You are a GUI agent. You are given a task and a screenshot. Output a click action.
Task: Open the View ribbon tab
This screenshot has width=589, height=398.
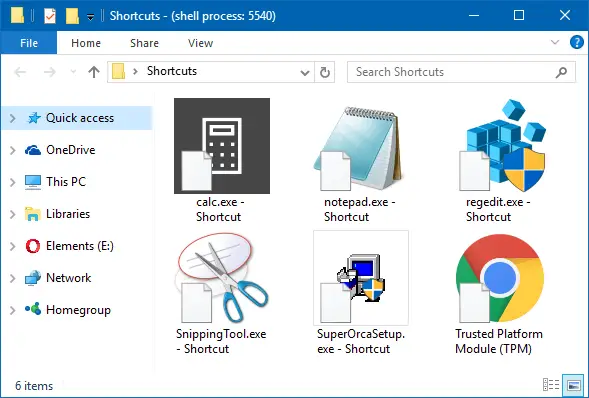(x=200, y=43)
